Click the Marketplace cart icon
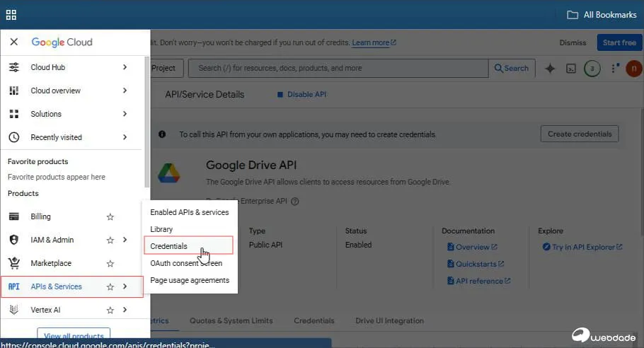 [x=13, y=263]
